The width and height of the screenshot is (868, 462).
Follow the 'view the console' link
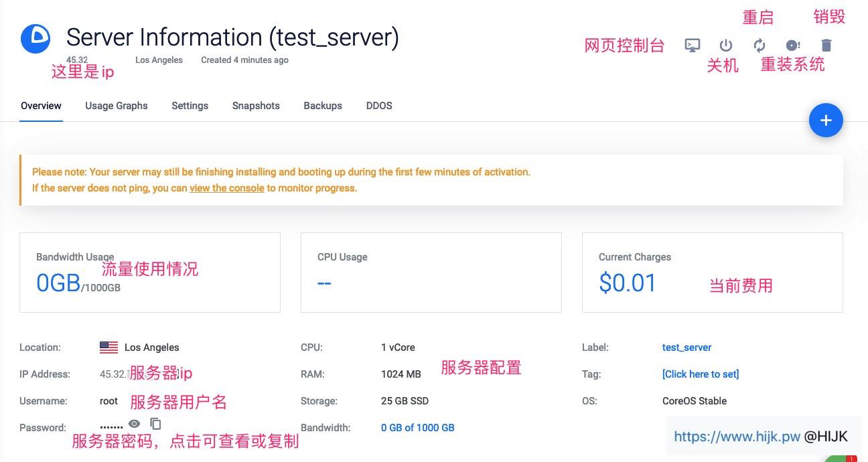(226, 188)
